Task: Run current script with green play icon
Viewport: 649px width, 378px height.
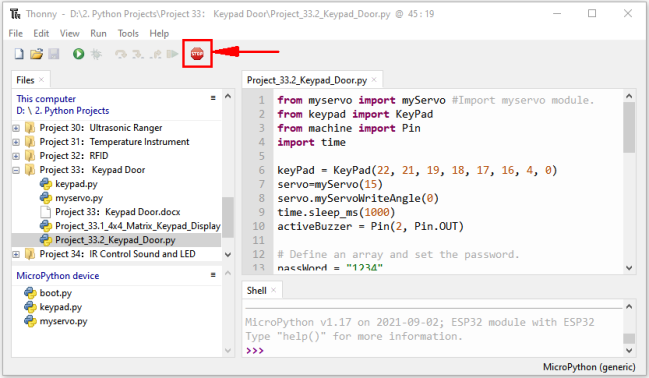Action: tap(78, 54)
